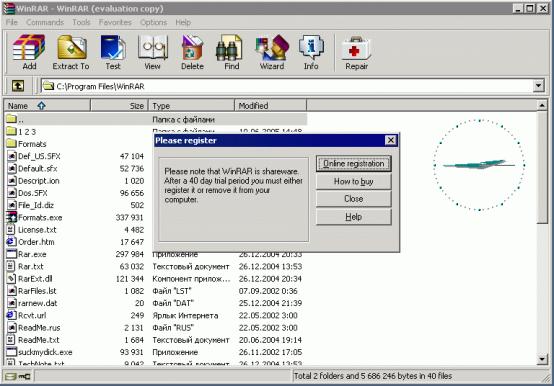Click Close in register dialog
This screenshot has height=386, width=554.
pos(354,199)
